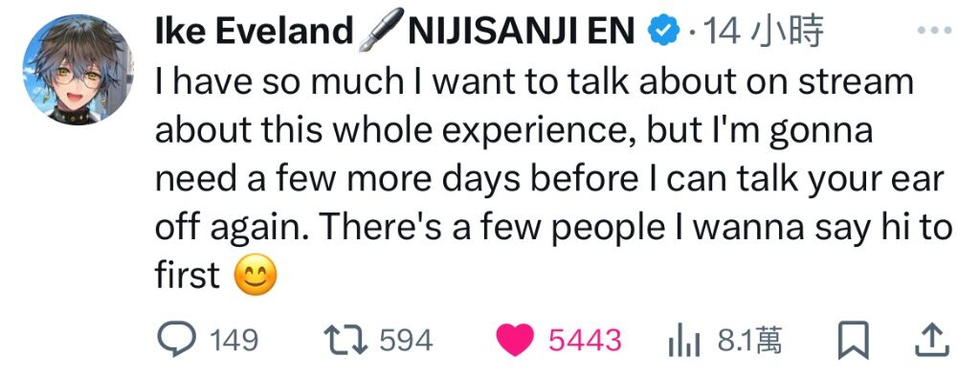This screenshot has height=379, width=980.
Task: Click the blue verified badge
Action: (663, 31)
